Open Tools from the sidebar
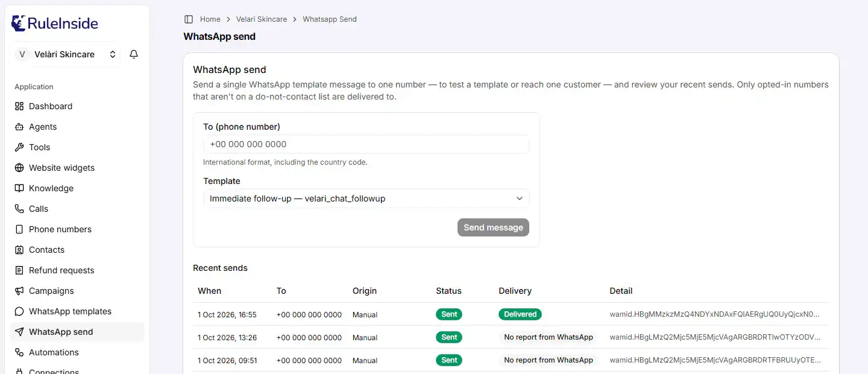The height and width of the screenshot is (374, 868). point(77,147)
